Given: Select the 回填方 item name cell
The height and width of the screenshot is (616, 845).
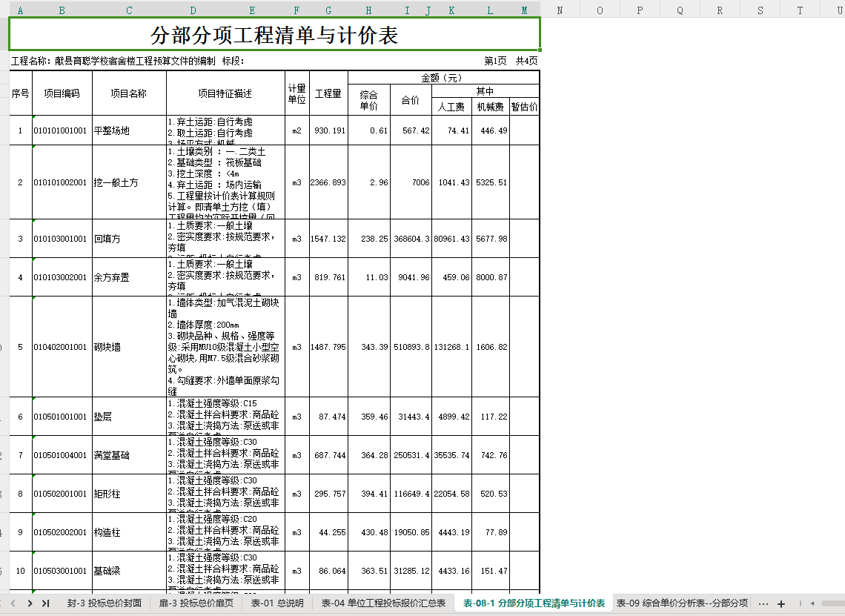Looking at the screenshot, I should coord(129,238).
